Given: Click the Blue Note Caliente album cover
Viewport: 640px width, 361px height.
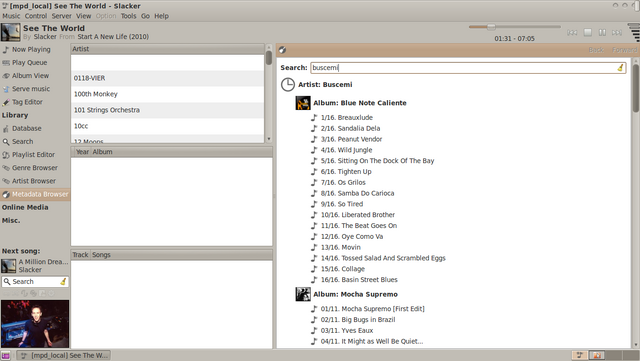Looking at the screenshot, I should (x=303, y=103).
